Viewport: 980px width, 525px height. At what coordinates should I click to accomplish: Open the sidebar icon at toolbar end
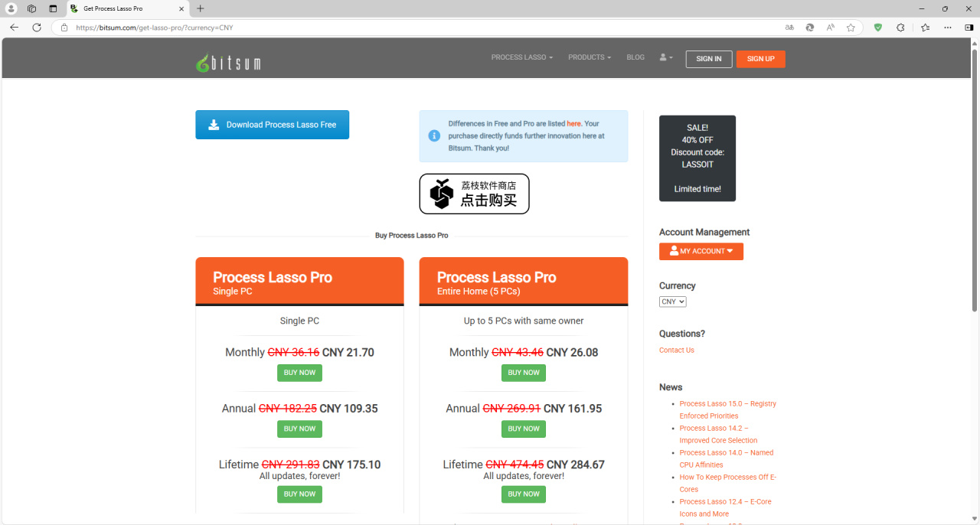[969, 28]
